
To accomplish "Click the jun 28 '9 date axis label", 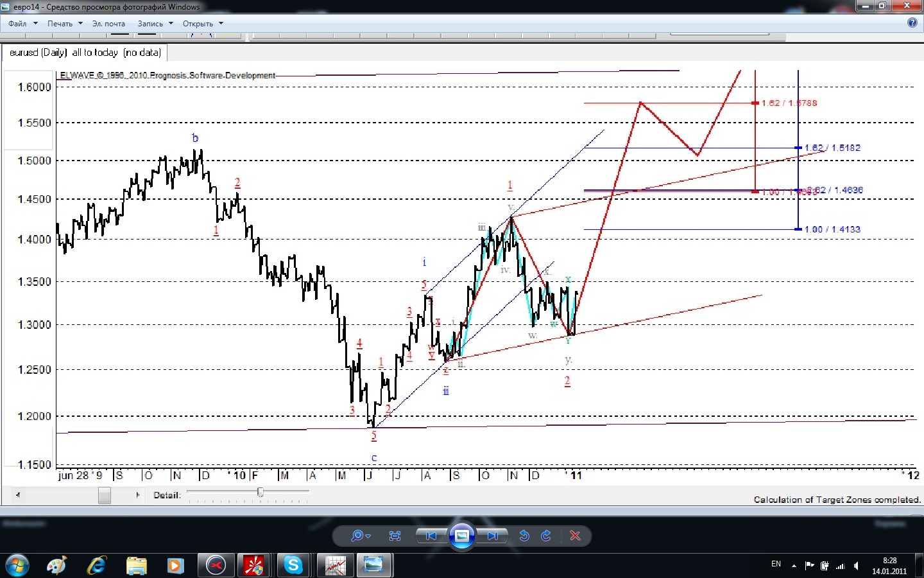I will tap(80, 475).
